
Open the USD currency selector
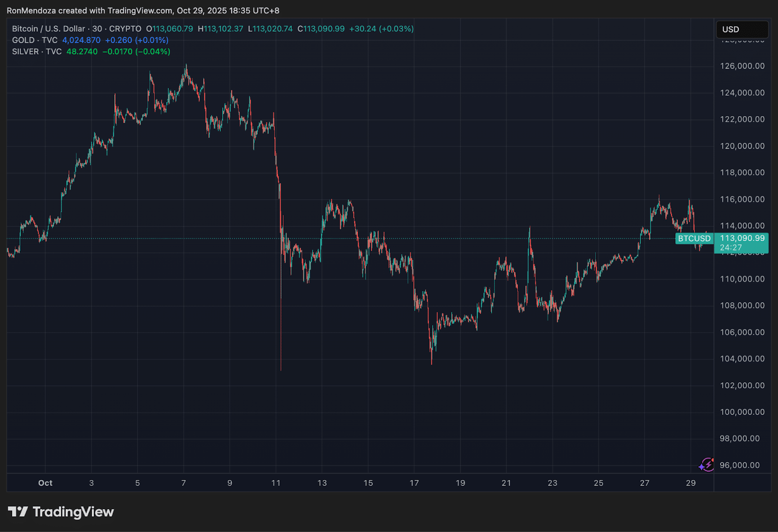pos(742,29)
